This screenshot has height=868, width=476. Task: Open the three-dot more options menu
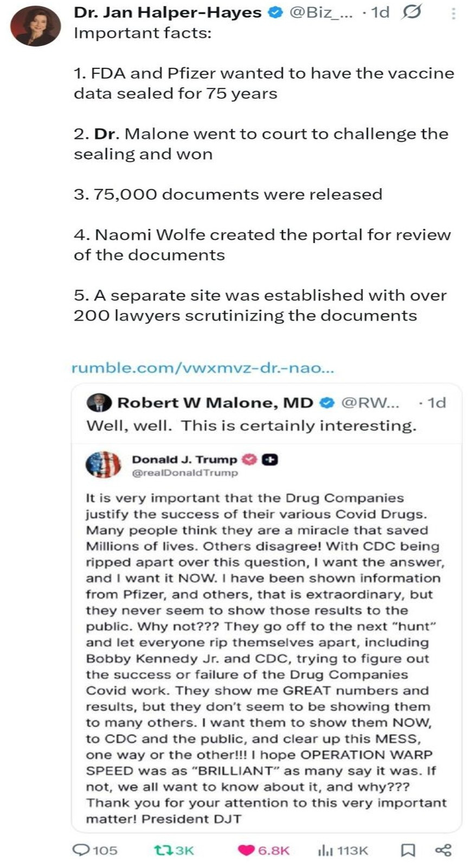453,13
